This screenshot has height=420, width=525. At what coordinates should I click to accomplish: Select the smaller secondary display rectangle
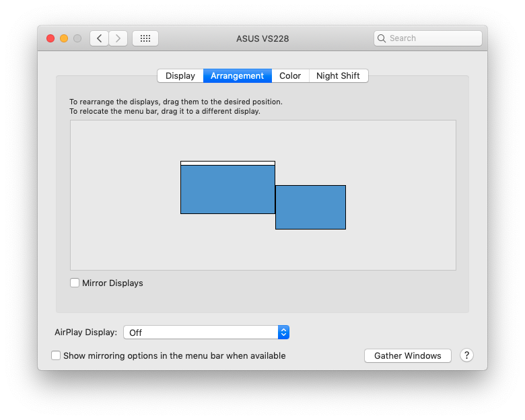tap(311, 207)
